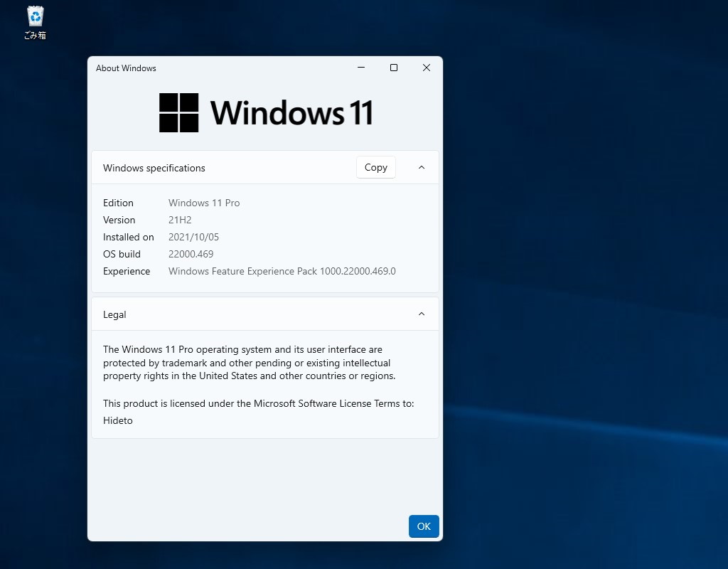Copy the Windows specifications details

coord(375,167)
